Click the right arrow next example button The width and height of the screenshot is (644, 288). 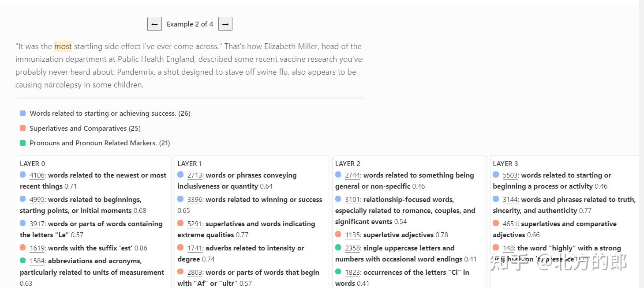coord(225,24)
